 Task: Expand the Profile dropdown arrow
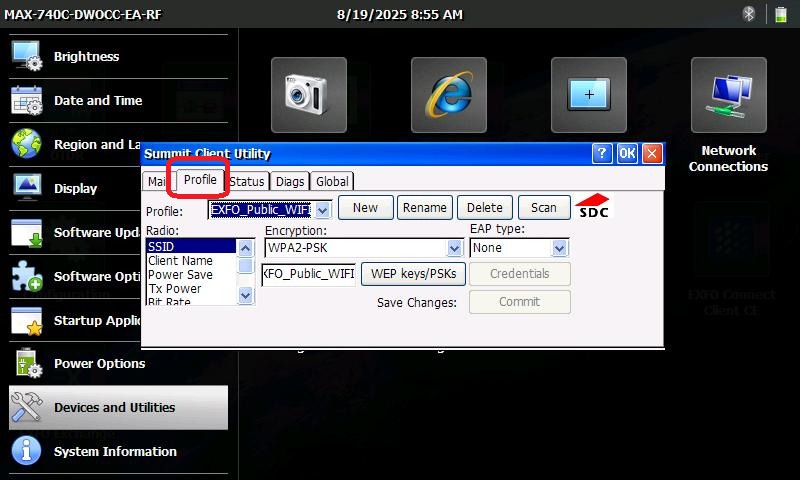[322, 210]
